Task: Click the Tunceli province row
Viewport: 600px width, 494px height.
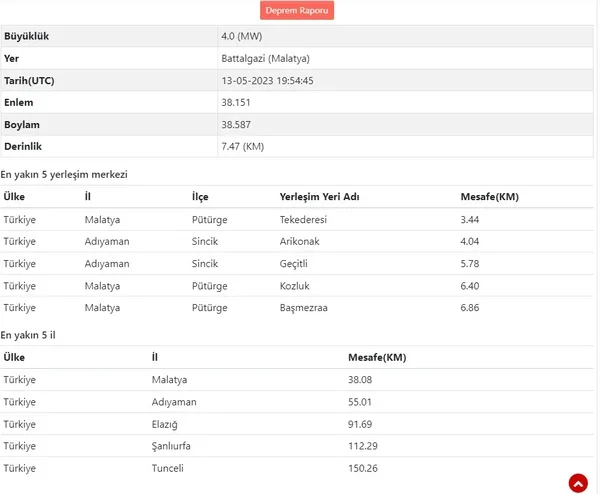Action: point(297,468)
